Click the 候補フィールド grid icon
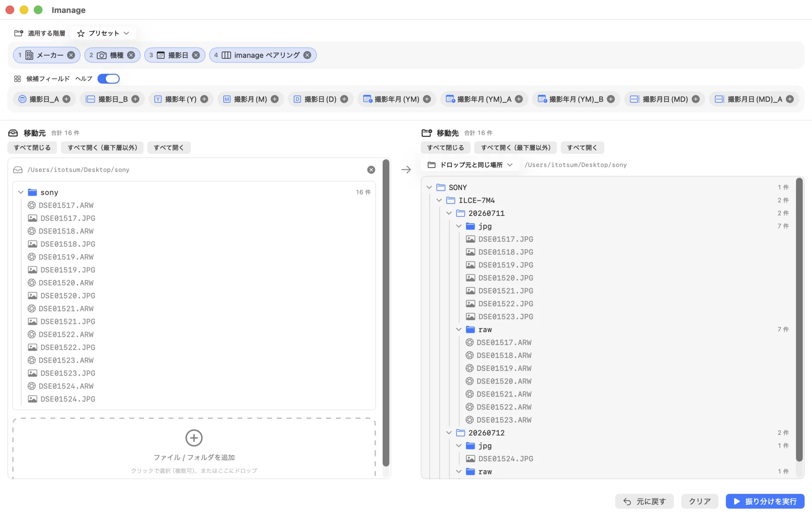Screen dimensions: 812x516 tap(17, 79)
